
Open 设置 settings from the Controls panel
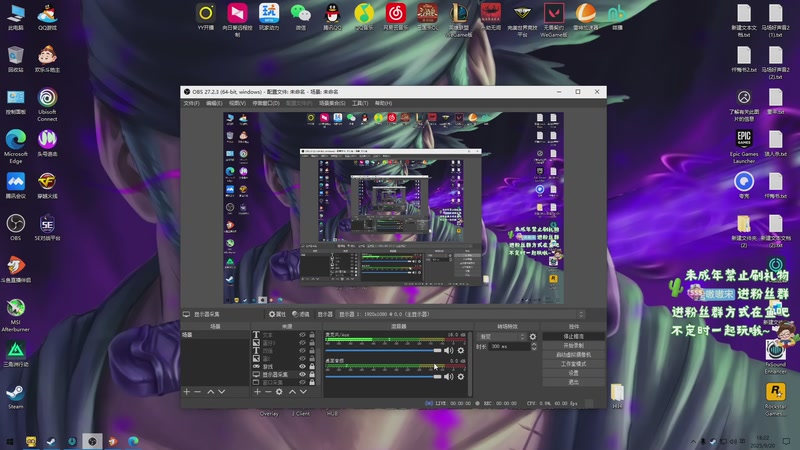point(573,373)
